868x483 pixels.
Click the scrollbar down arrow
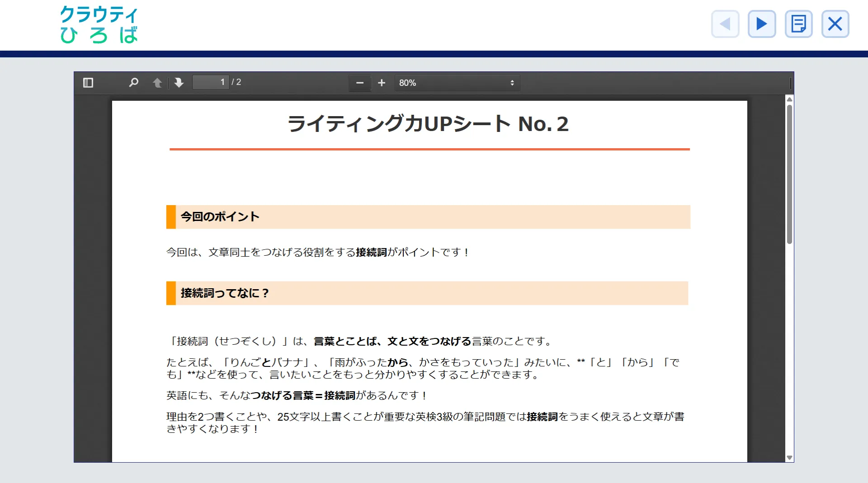tap(789, 458)
